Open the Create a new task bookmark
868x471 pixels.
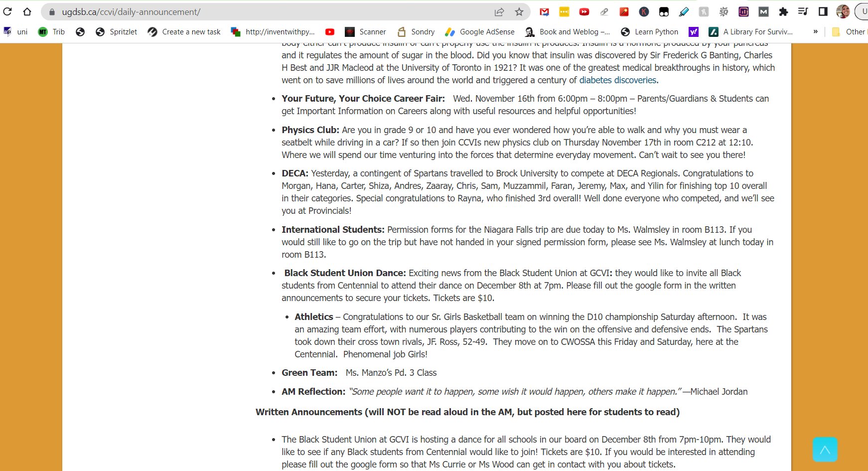click(184, 32)
